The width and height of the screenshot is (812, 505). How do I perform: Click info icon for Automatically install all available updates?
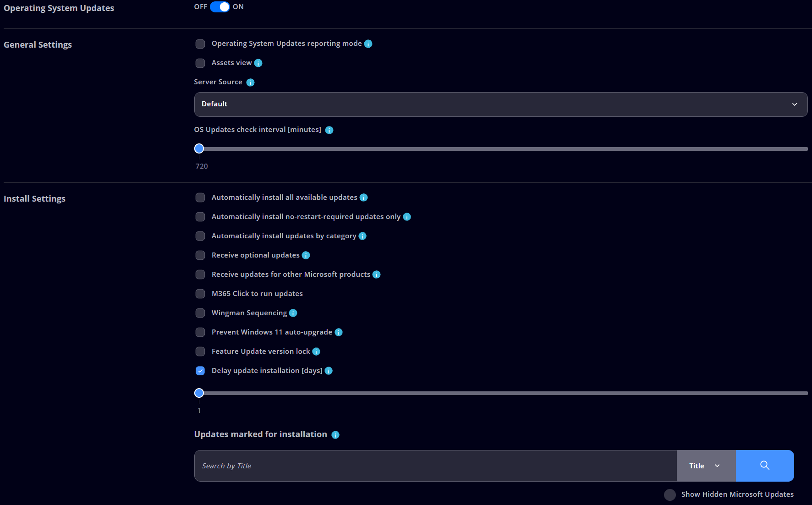tap(363, 198)
